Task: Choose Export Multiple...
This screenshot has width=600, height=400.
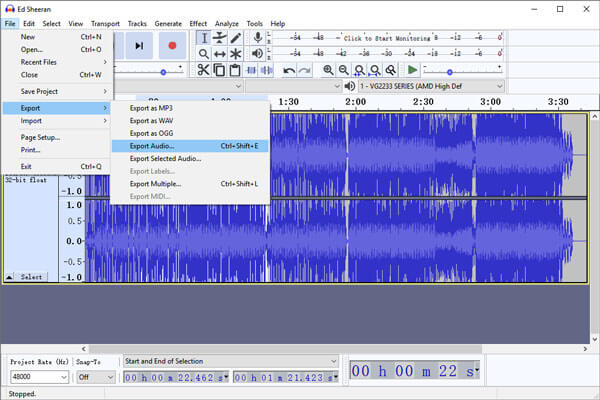Action: (190, 184)
